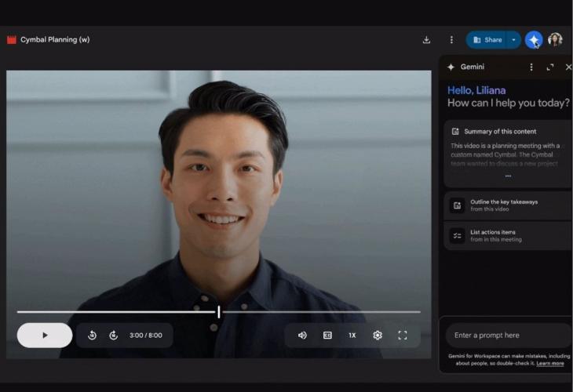Play the video
Screen dimensions: 573x392
click(45, 336)
